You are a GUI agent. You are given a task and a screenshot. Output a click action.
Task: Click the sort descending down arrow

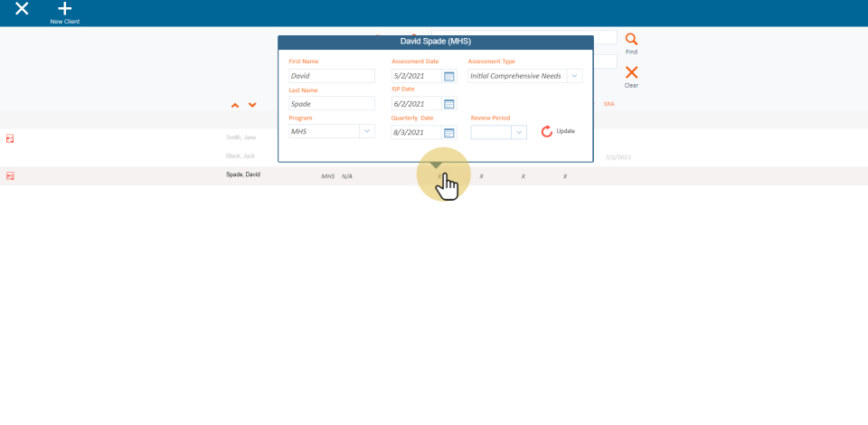pos(252,106)
